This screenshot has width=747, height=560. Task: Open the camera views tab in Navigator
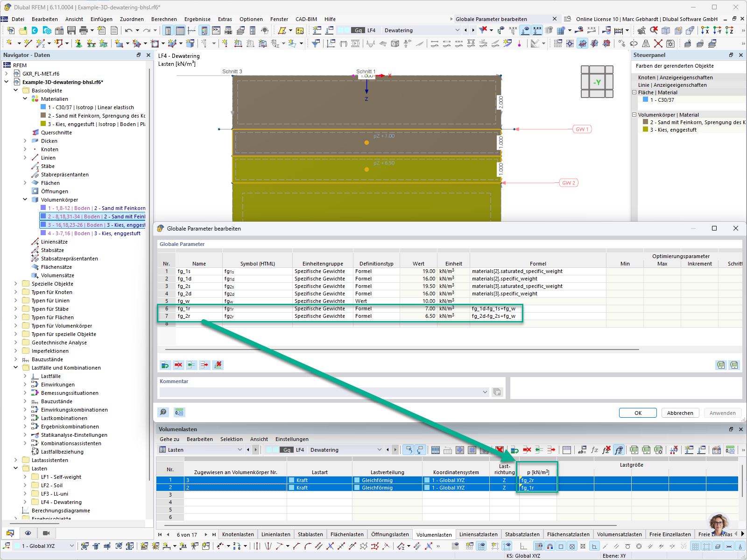click(46, 533)
